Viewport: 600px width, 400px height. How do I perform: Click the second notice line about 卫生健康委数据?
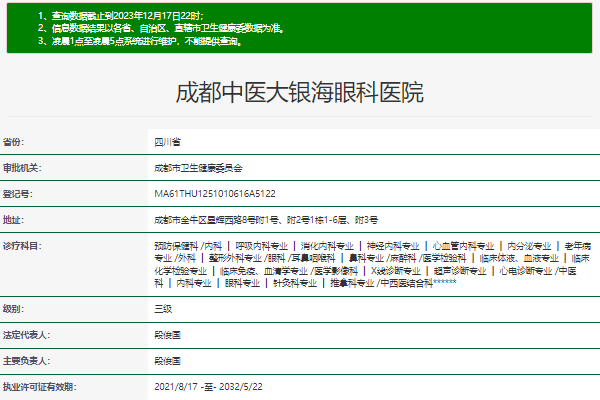coord(161,28)
